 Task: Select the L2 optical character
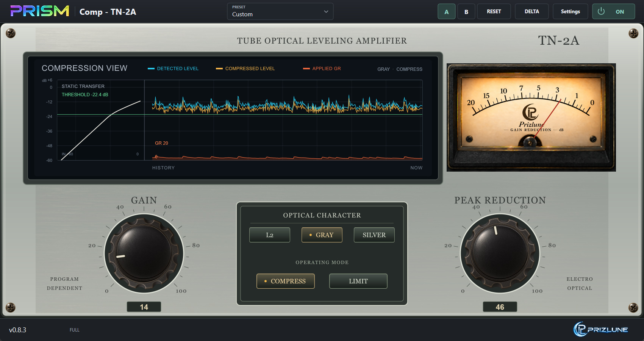pos(270,235)
